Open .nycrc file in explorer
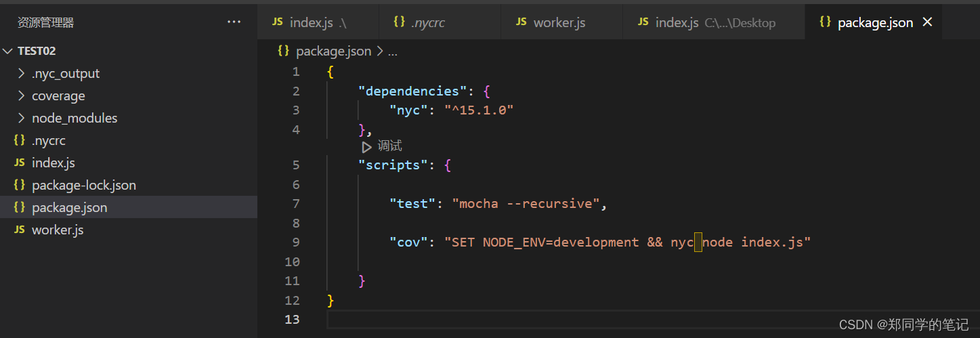Screen dimensions: 980x338 click(x=129, y=140)
